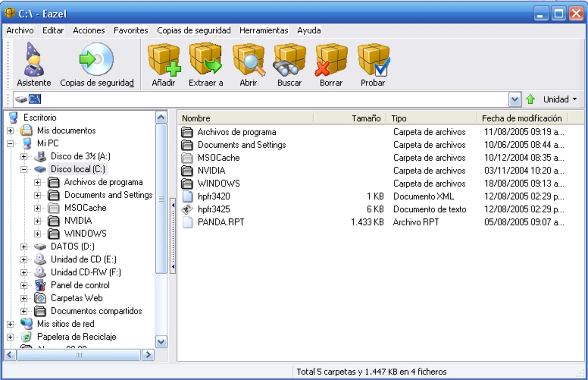This screenshot has width=588, height=380.
Task: Expand the Unidad CD-RW (F:) node
Action: 24,272
